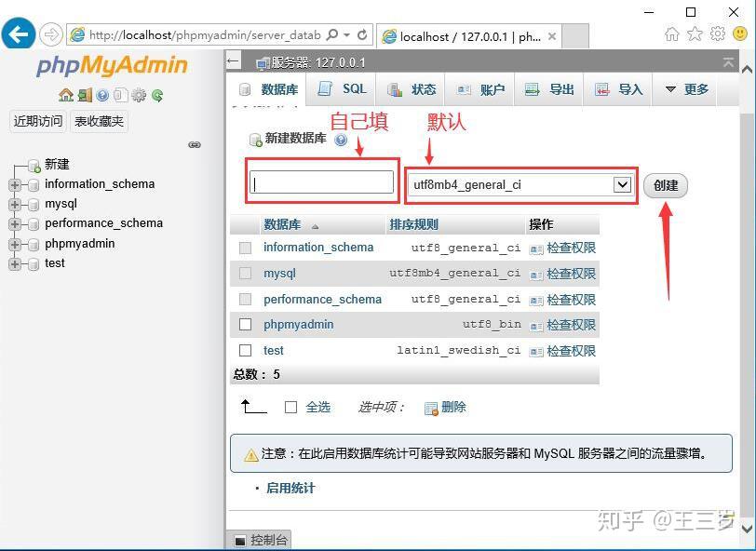Open phpMyAdmin documentation question-mark icon
This screenshot has height=551, width=756.
(x=102, y=95)
